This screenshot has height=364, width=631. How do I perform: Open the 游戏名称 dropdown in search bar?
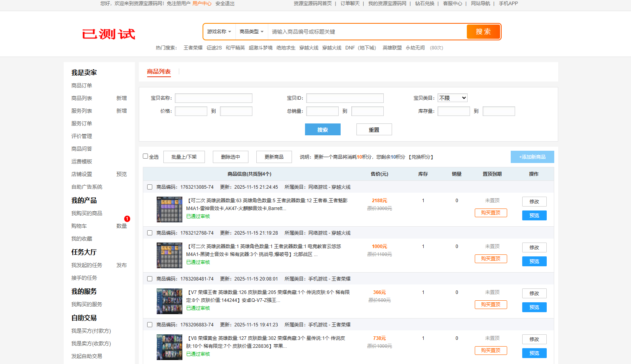(219, 32)
